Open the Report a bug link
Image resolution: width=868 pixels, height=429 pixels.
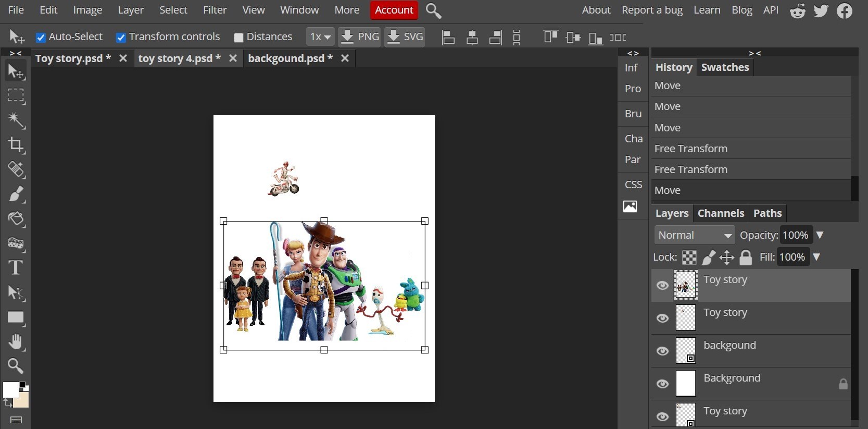652,10
